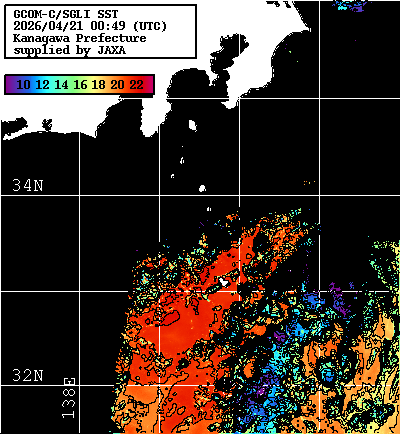
Task: Click the 22 mark on the color scale
Action: 137,85
